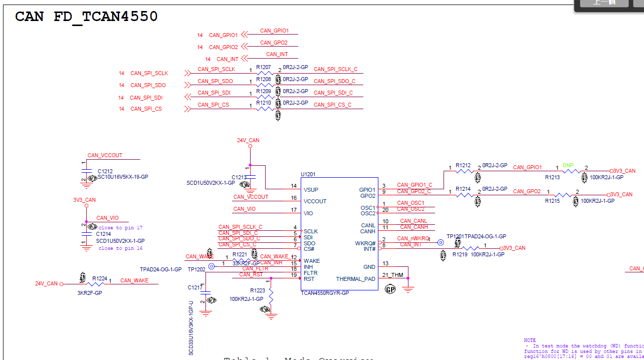Select capacitor label C1212
Screen dimensions: 644x360
tap(105, 171)
